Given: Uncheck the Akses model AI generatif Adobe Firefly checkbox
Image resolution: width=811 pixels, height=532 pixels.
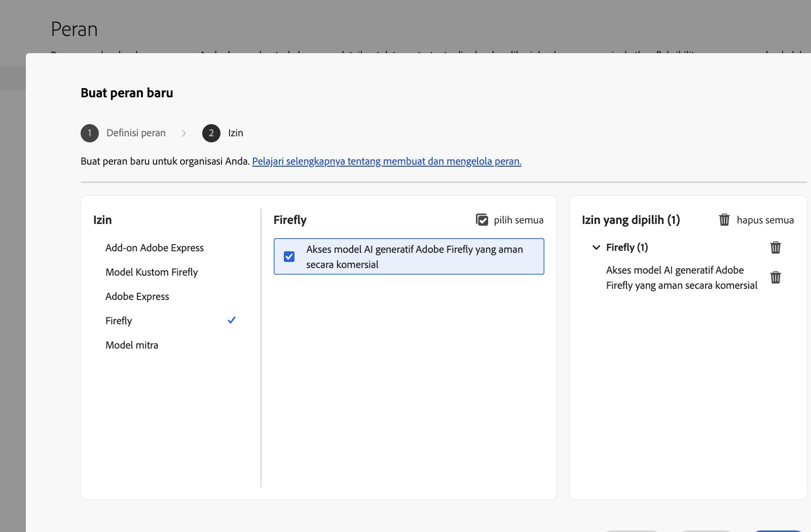Looking at the screenshot, I should click(289, 256).
